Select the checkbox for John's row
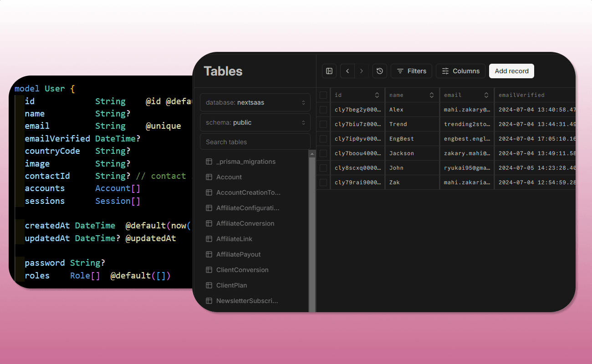Image resolution: width=592 pixels, height=364 pixels. coord(323,168)
